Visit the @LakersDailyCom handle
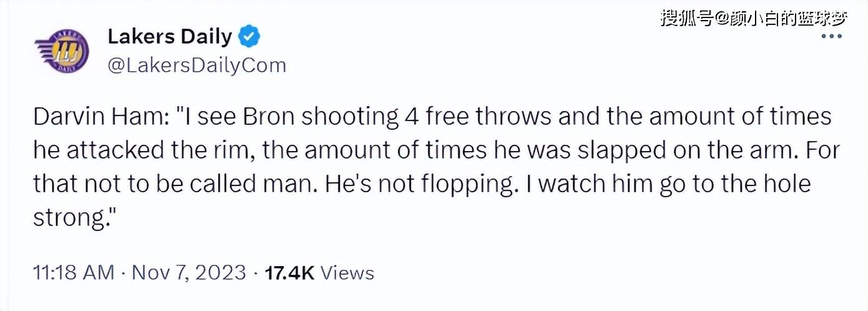 pyautogui.click(x=197, y=65)
